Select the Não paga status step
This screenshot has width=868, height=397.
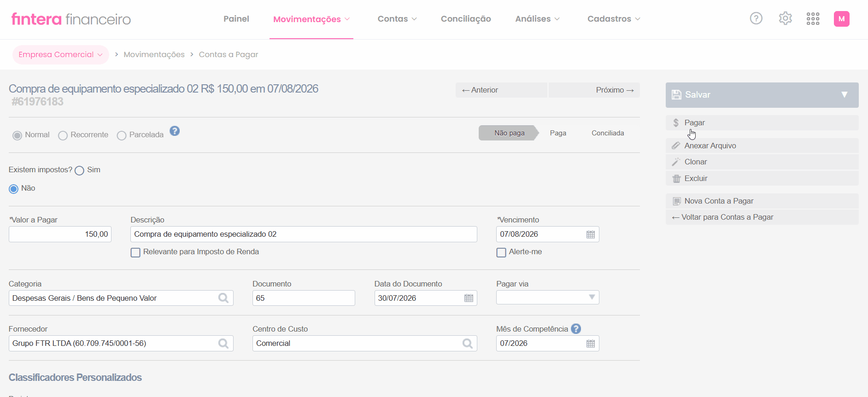coord(509,133)
